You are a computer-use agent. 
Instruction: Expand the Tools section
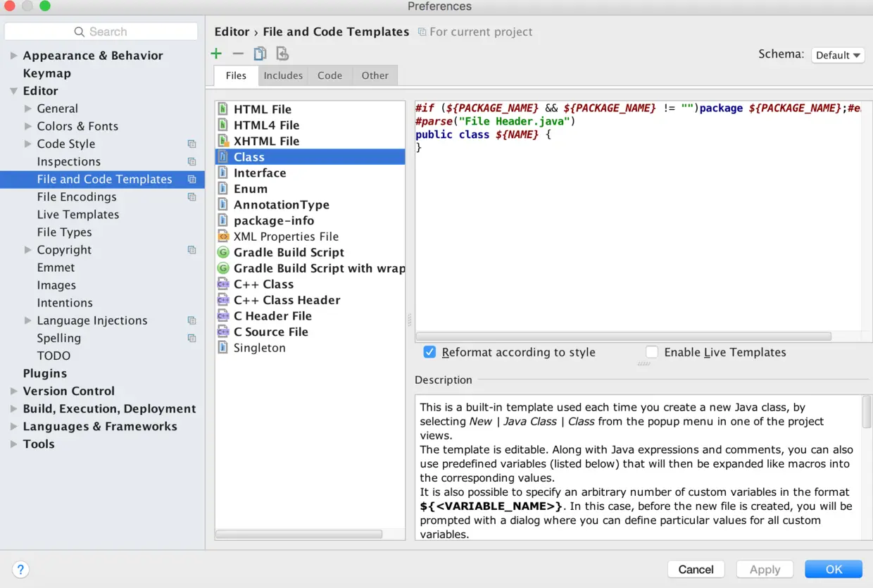[x=13, y=444]
